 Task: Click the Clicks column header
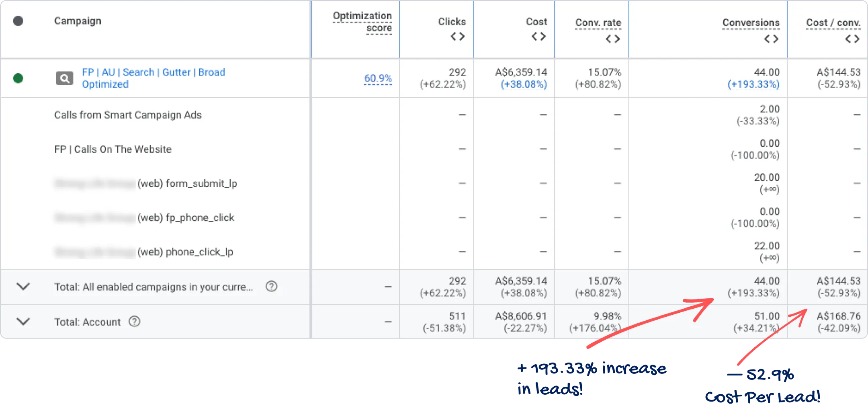pos(452,22)
